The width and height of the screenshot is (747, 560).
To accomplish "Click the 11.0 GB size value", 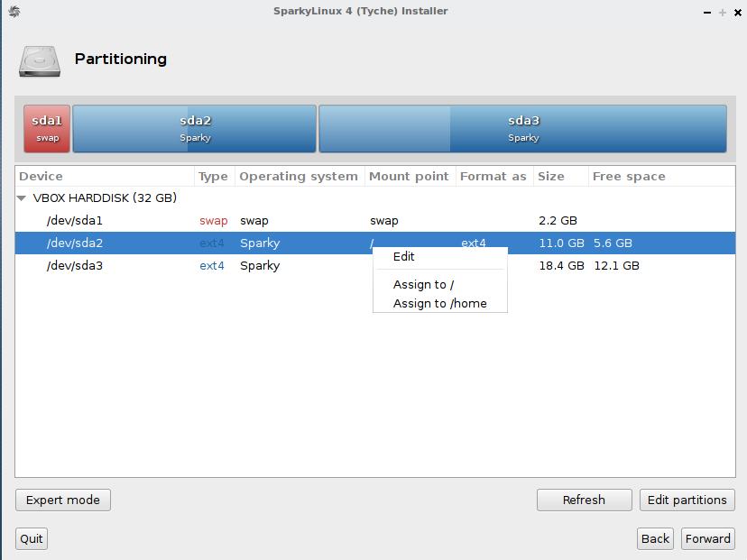I will (561, 243).
